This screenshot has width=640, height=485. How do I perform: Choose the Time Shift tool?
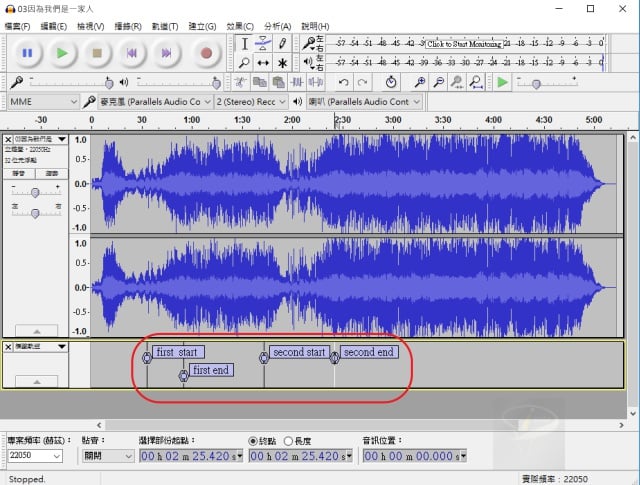(263, 62)
